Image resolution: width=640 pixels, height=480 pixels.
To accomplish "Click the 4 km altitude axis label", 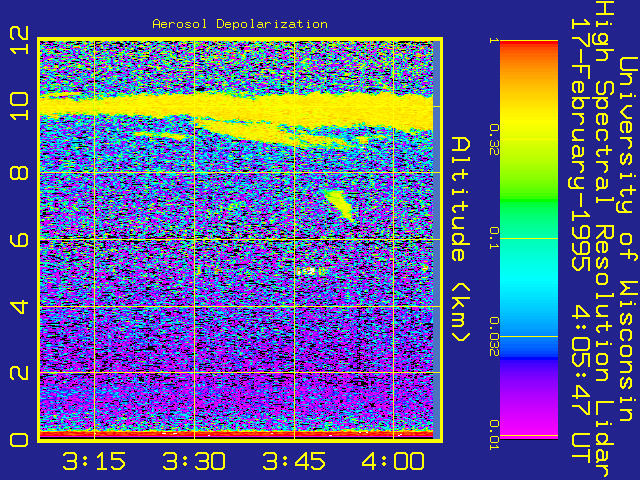I will (19, 307).
